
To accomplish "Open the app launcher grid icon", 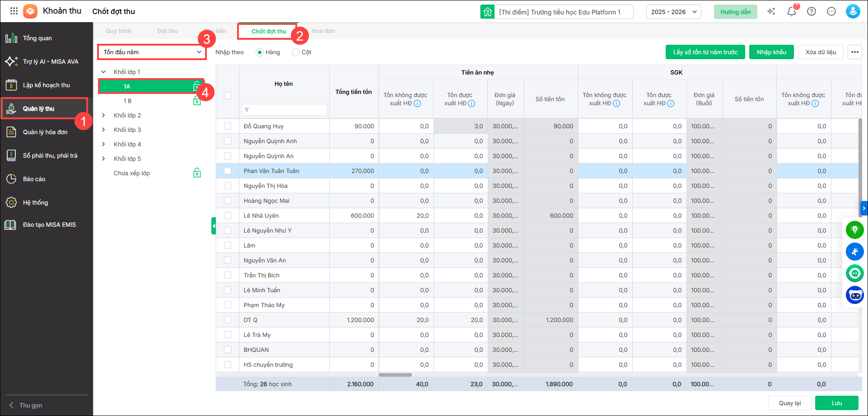I will [14, 11].
